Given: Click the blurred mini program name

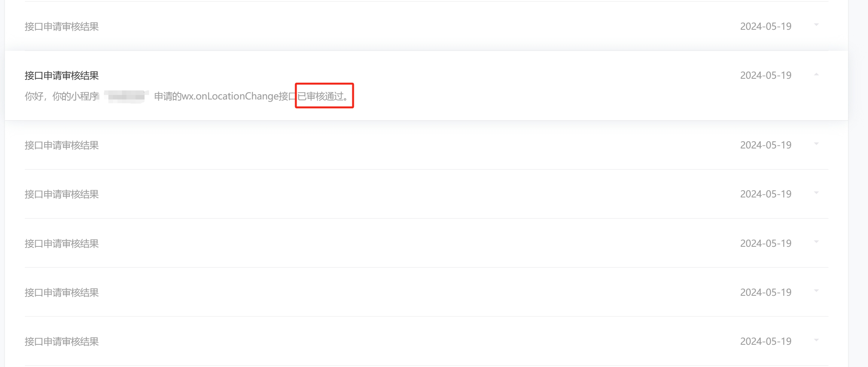Looking at the screenshot, I should (126, 96).
